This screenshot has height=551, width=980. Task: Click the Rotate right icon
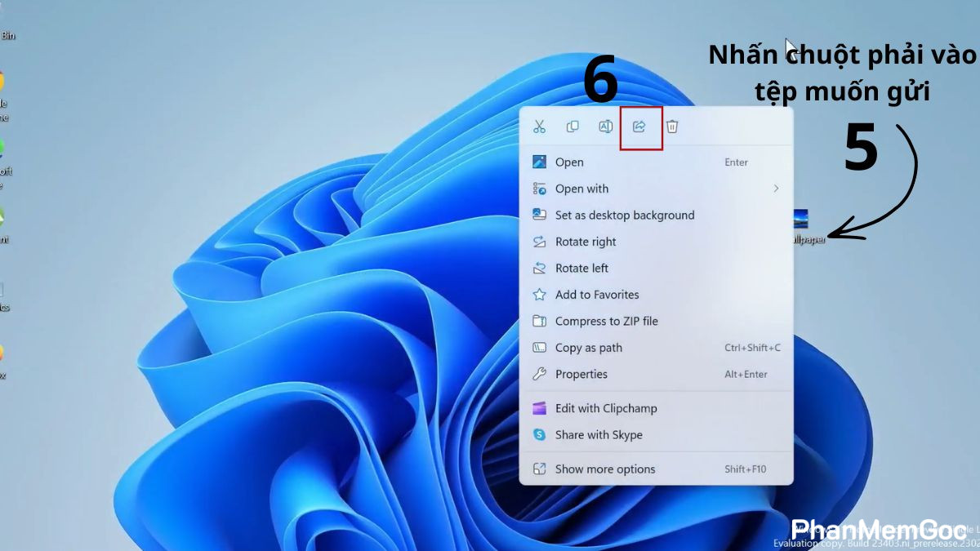tap(539, 242)
